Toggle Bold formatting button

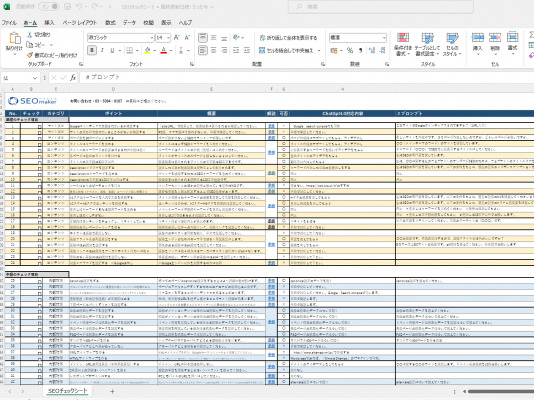click(92, 50)
